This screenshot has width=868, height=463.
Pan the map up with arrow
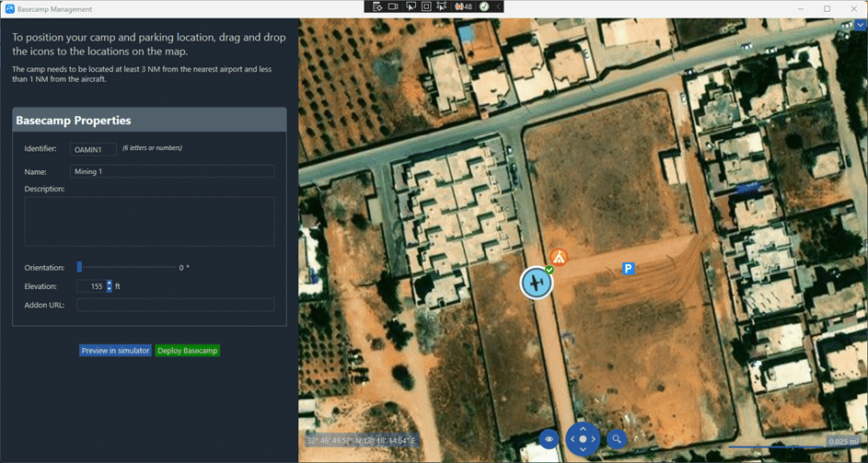click(x=583, y=428)
